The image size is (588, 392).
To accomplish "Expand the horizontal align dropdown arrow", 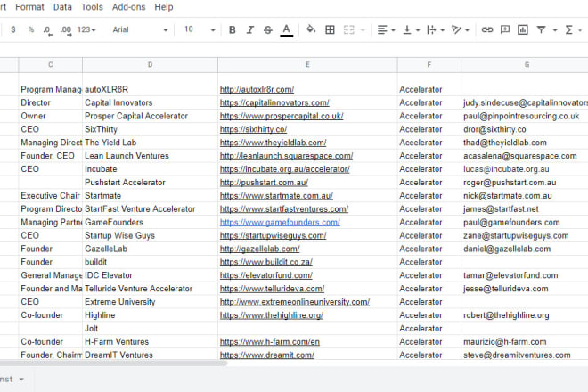I will pyautogui.click(x=393, y=30).
